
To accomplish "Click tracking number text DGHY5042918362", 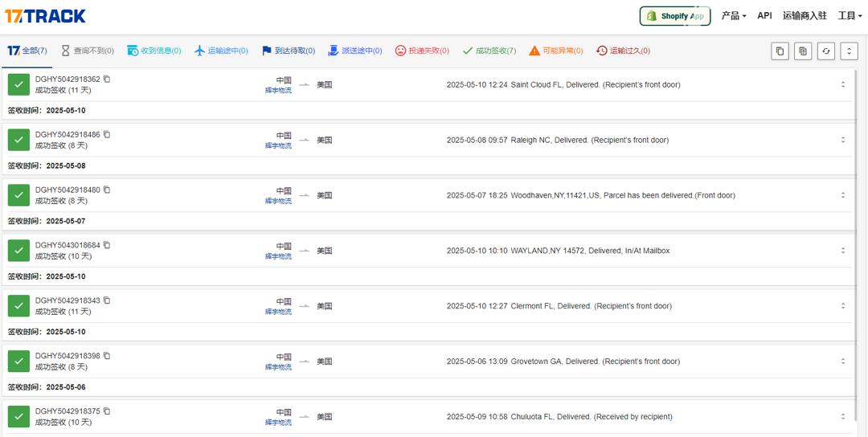I will (68, 79).
